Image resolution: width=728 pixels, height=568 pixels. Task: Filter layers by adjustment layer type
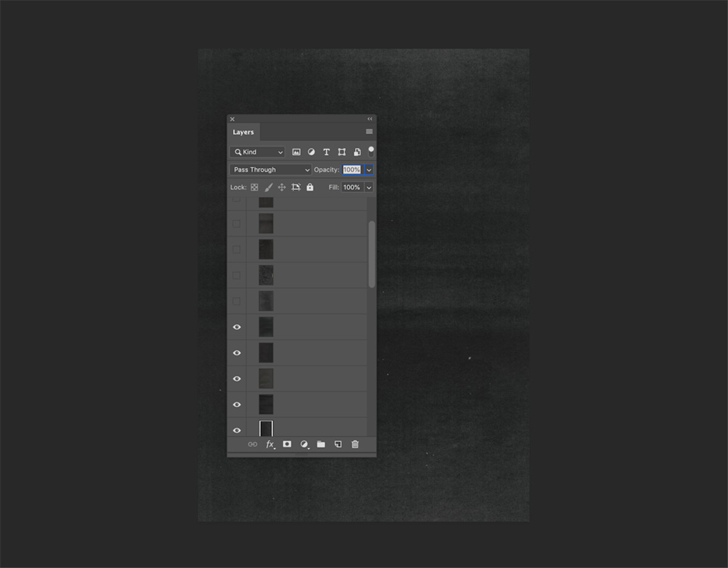(311, 152)
